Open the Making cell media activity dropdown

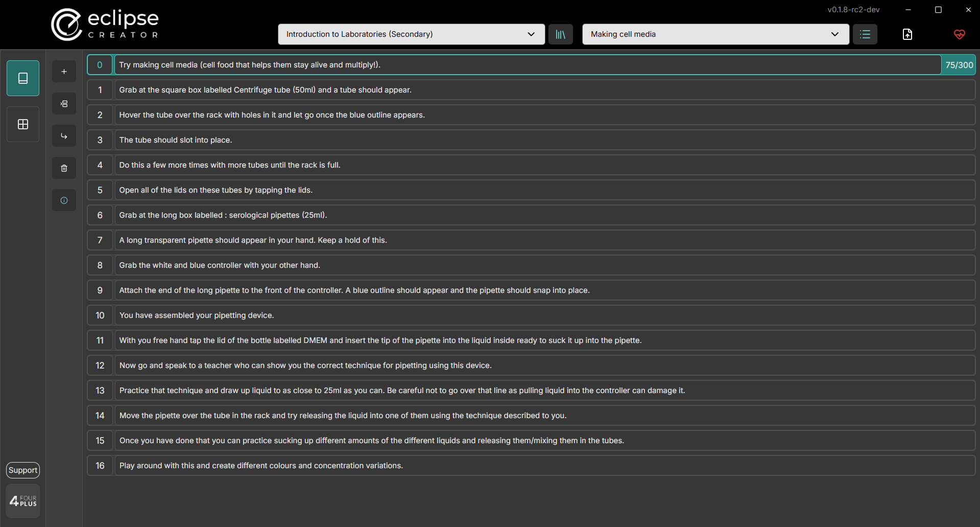[714, 34]
